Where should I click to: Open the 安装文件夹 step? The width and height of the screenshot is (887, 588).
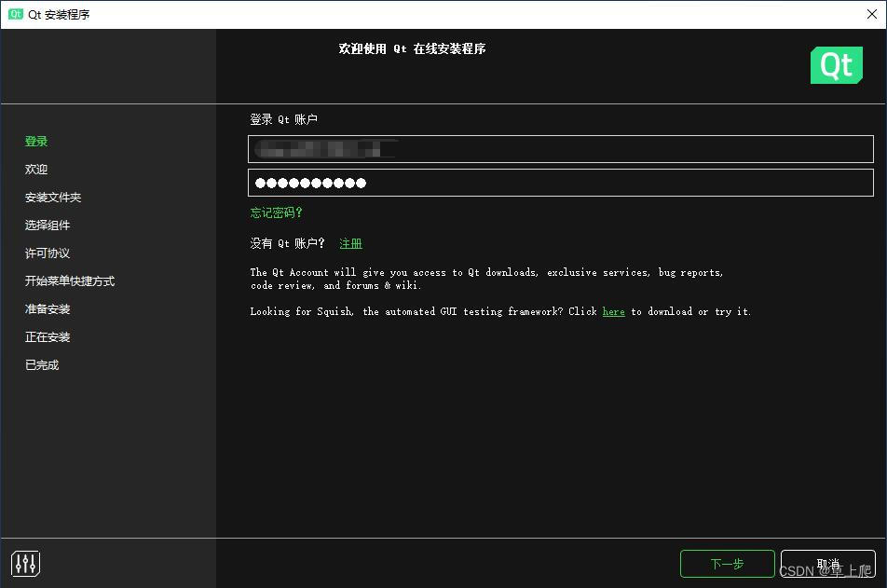(51, 197)
